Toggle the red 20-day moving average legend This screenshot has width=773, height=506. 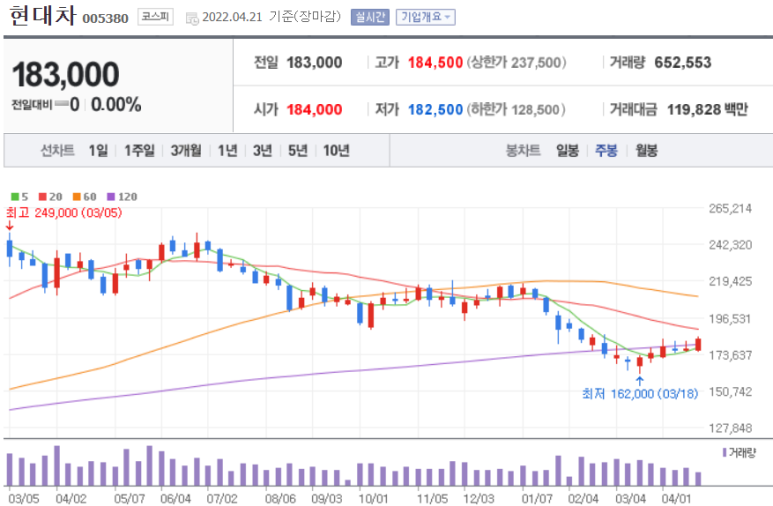point(47,197)
